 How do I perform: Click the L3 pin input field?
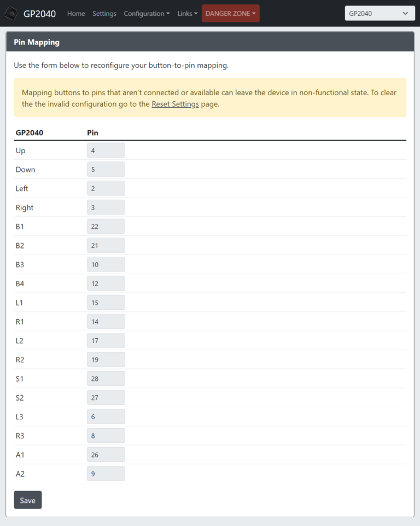106,417
